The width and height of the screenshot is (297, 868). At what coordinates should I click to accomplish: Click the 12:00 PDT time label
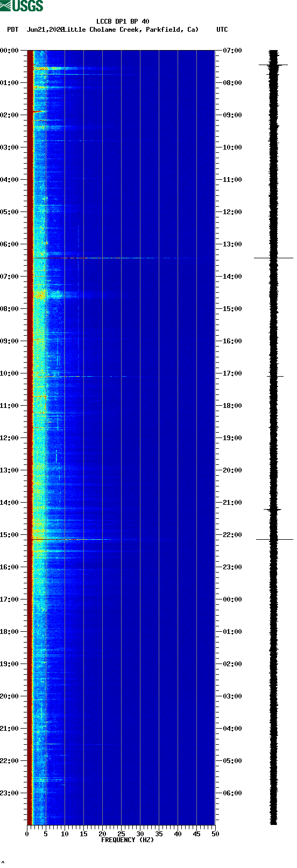[x=10, y=438]
